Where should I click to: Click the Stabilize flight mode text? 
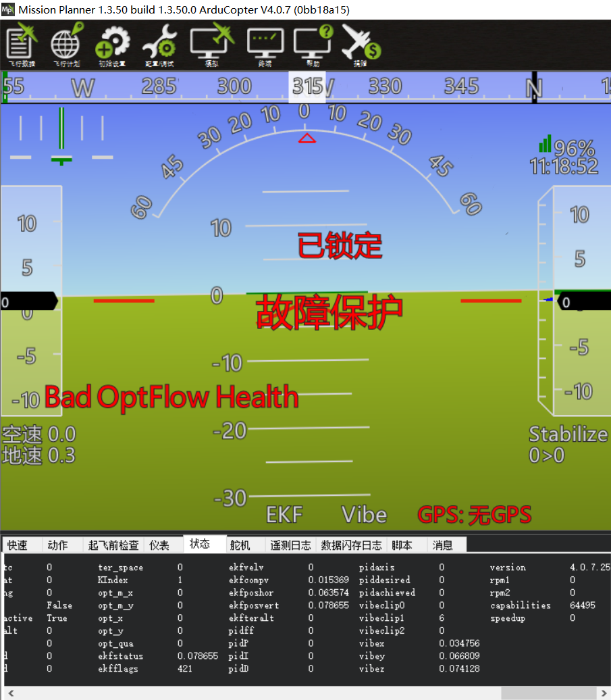pos(568,434)
